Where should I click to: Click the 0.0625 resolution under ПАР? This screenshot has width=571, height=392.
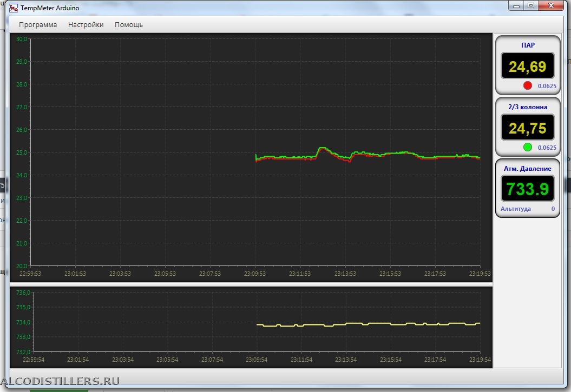(x=547, y=86)
